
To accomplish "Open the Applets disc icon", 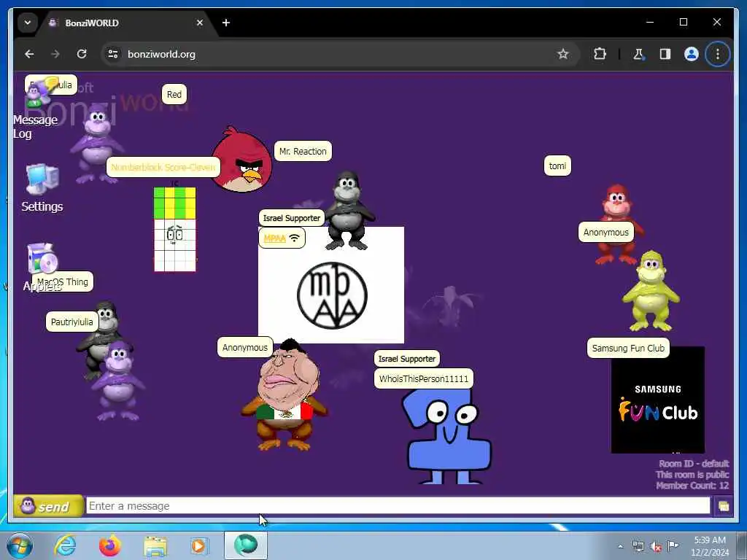I will 42,260.
